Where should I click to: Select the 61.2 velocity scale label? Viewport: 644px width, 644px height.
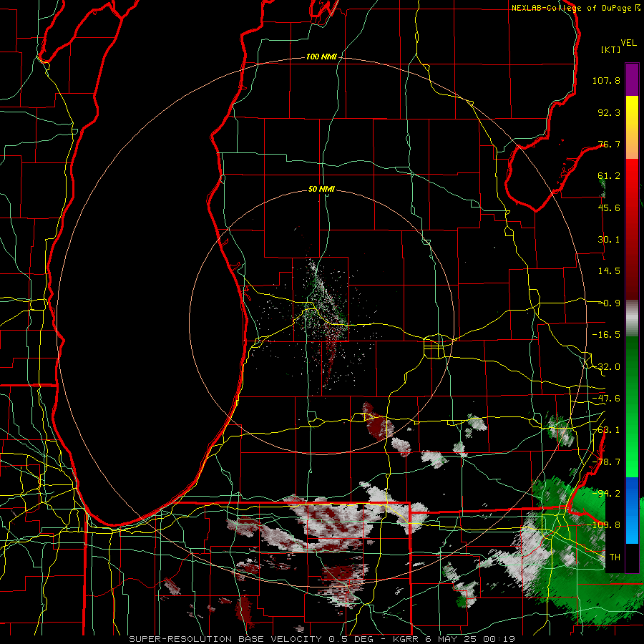pyautogui.click(x=609, y=176)
